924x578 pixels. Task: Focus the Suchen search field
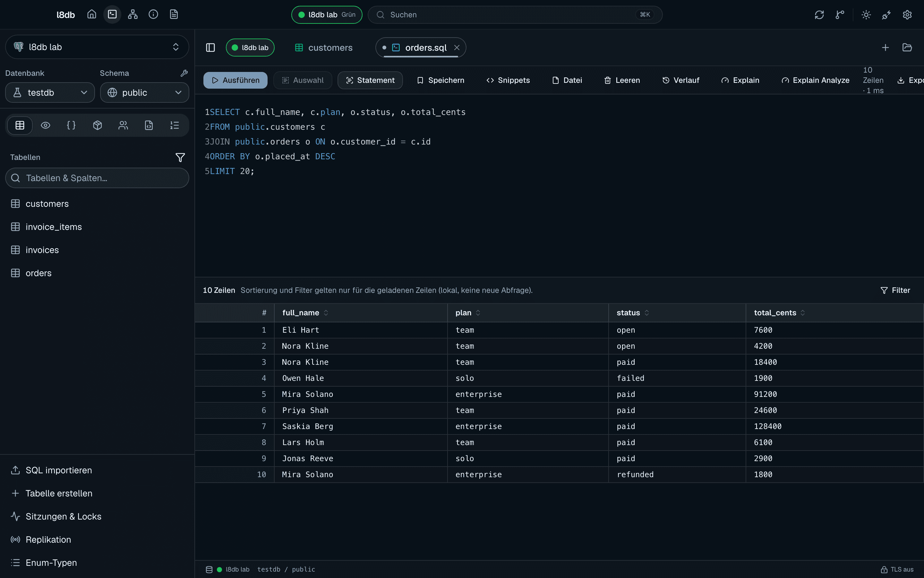pyautogui.click(x=515, y=14)
